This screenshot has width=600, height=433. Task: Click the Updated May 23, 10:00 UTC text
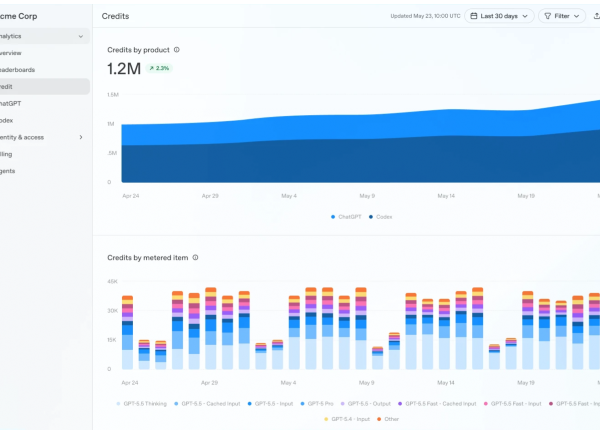pyautogui.click(x=425, y=16)
